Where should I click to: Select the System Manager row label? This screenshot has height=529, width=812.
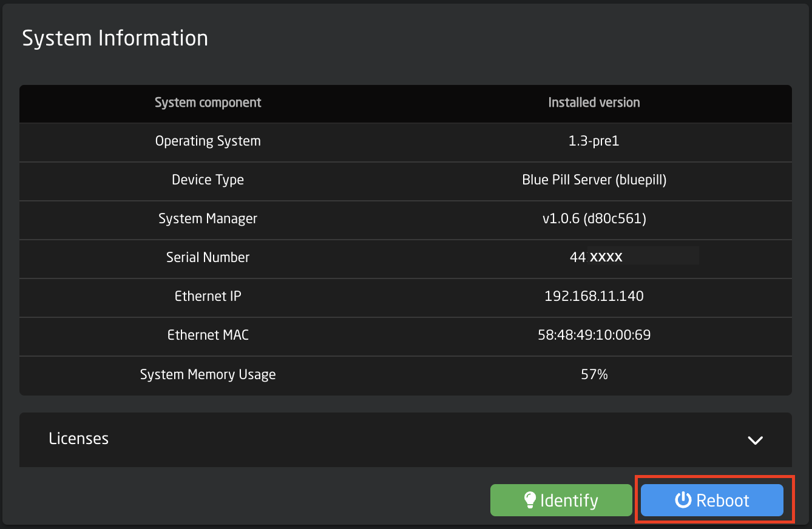208,219
